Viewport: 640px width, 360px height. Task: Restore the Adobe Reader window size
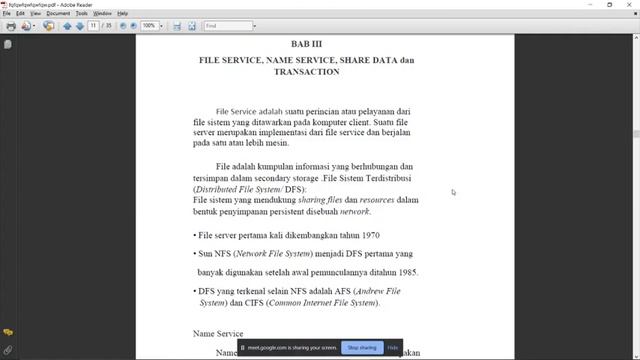[x=609, y=4]
